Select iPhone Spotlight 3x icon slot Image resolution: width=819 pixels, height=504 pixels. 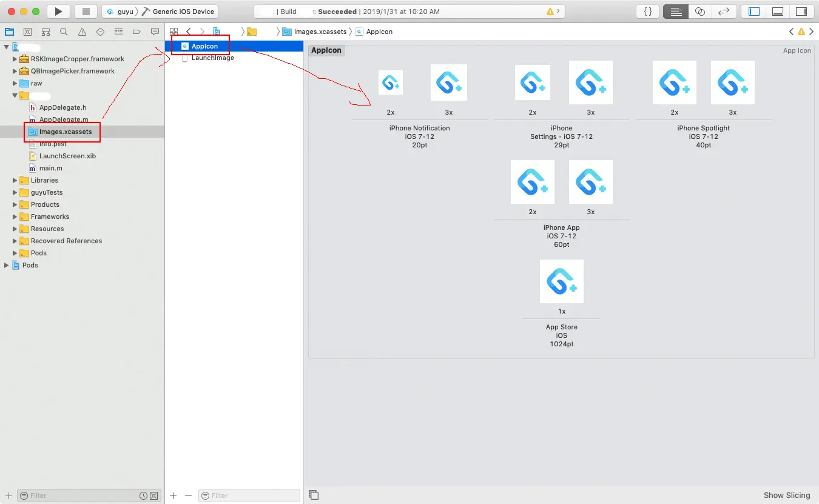coord(733,82)
